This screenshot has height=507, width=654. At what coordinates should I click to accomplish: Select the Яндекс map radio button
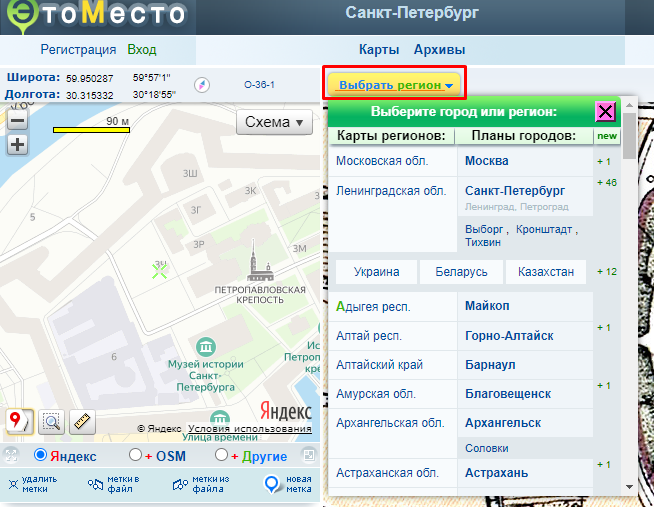pos(40,455)
